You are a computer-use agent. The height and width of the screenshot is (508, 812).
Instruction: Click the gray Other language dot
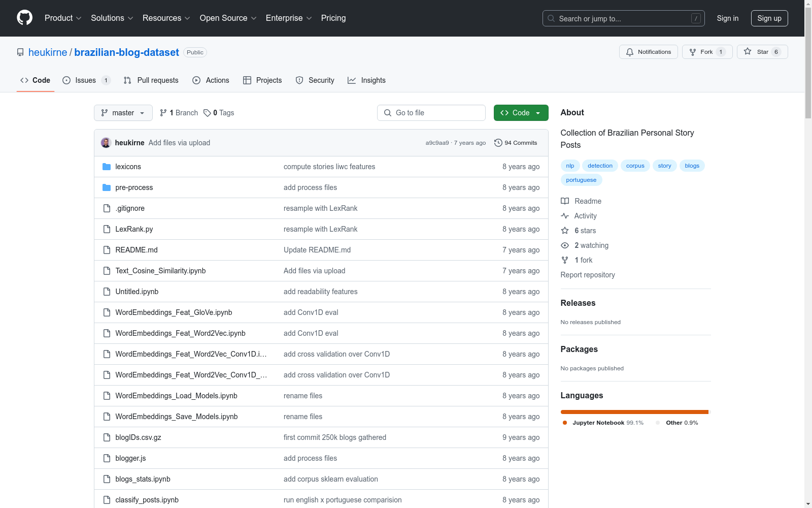658,423
